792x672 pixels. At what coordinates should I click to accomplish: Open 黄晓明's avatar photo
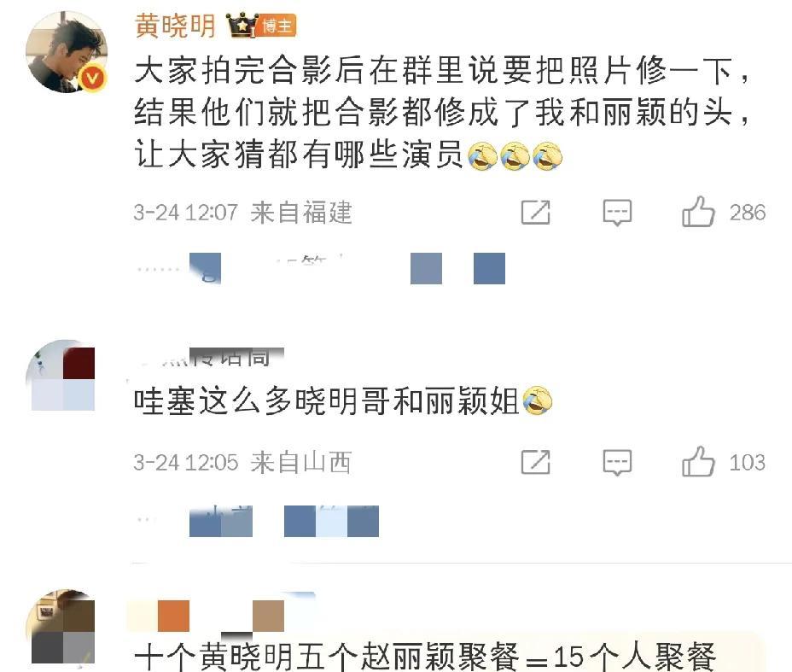click(x=67, y=52)
